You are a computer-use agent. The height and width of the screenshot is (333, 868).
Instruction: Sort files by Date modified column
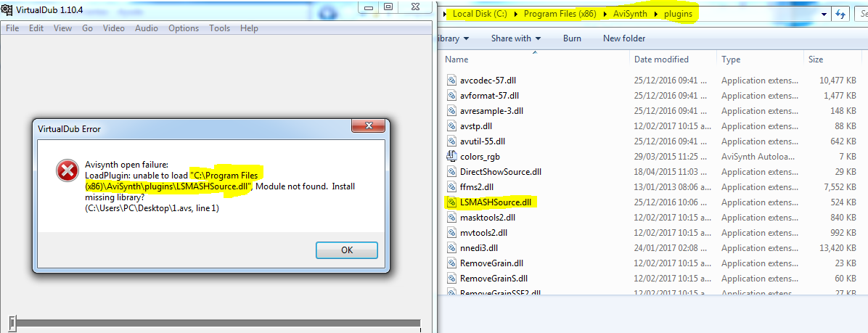[661, 59]
